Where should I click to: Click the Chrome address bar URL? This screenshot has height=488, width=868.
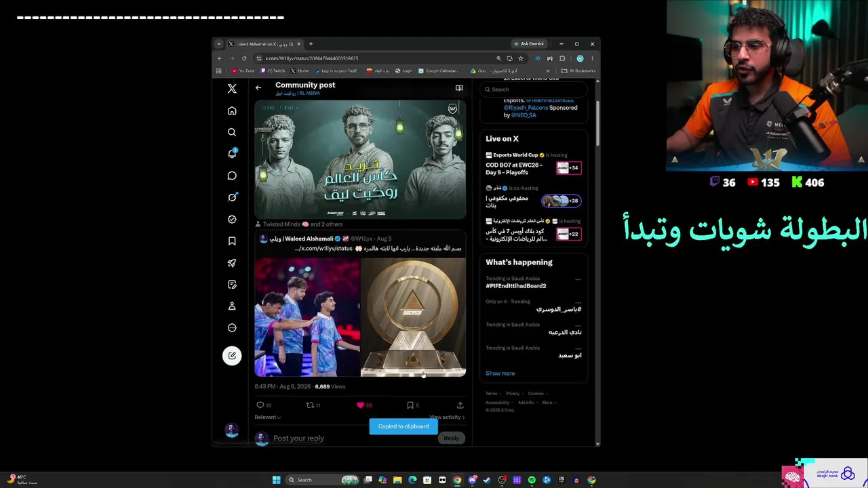pyautogui.click(x=312, y=58)
